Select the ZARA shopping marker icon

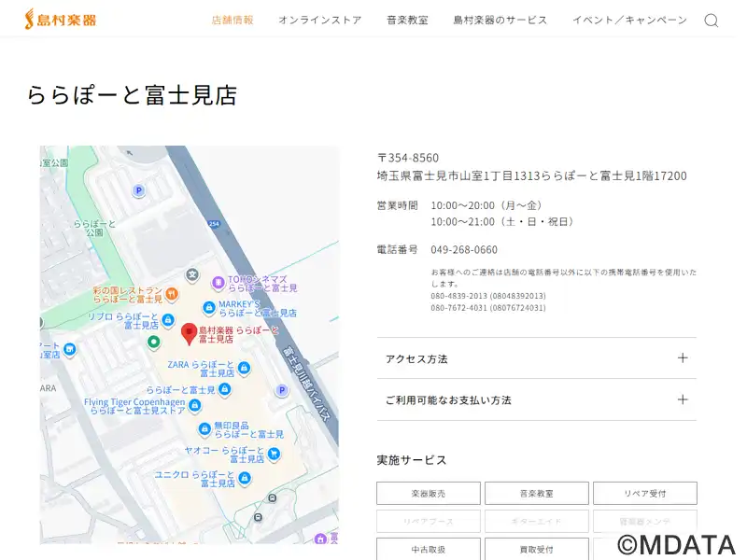pos(244,368)
